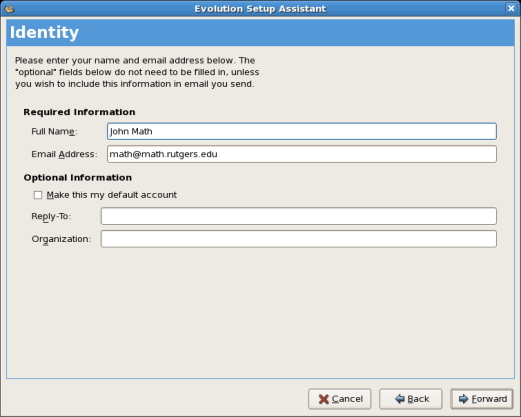Click the Evolution Setup Assistant title bar text
The width and height of the screenshot is (521, 417).
(260, 9)
